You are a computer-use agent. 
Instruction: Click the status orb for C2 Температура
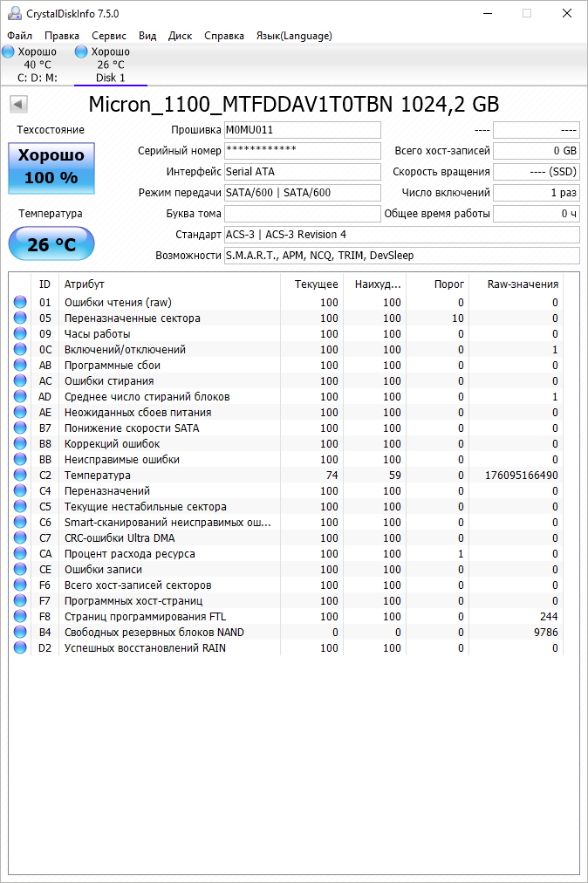point(20,475)
